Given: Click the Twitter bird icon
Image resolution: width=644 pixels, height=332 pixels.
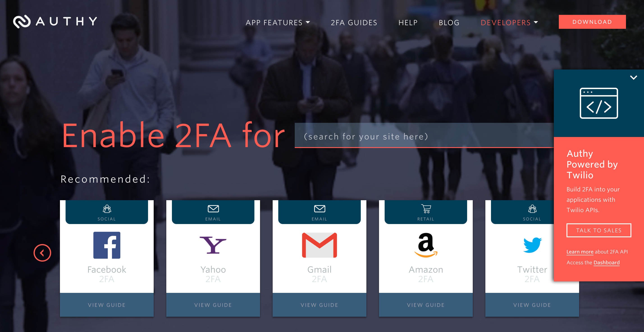Looking at the screenshot, I should point(532,245).
